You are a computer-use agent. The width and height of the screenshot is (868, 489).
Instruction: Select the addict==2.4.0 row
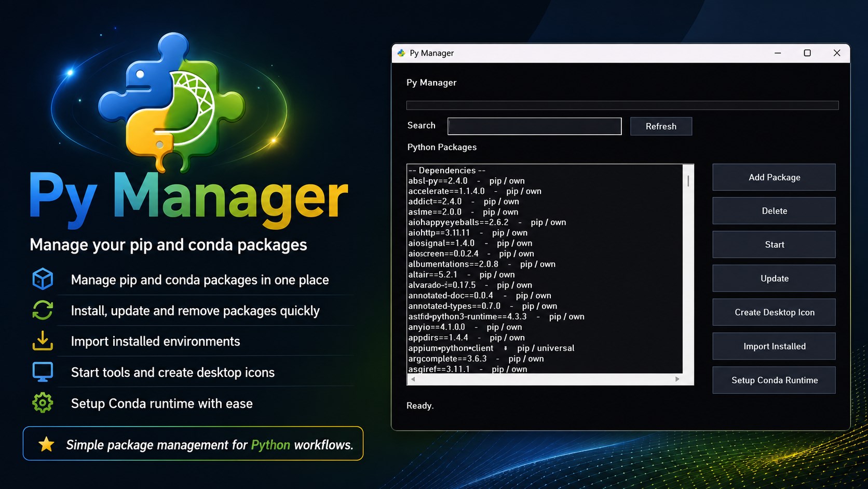coord(545,202)
